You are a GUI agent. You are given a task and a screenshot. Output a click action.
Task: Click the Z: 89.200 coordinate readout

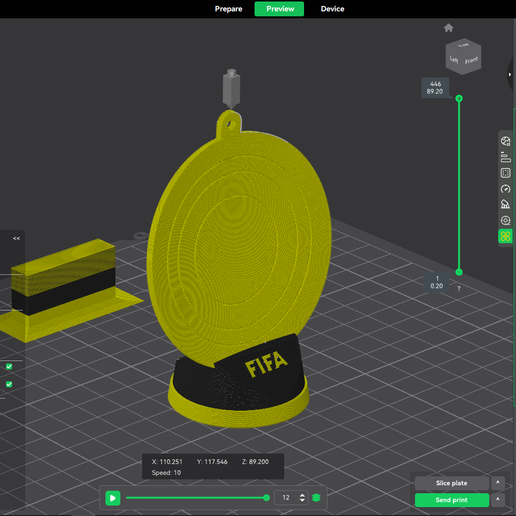[x=255, y=462]
